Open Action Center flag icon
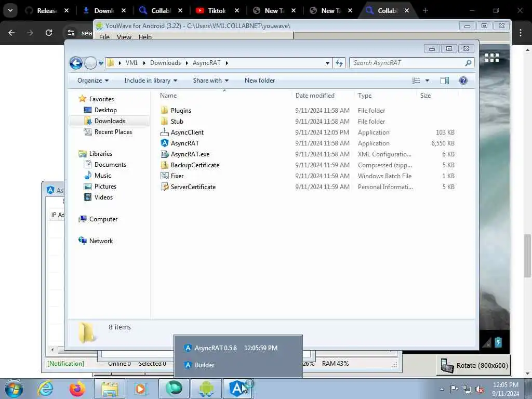 coord(454,389)
